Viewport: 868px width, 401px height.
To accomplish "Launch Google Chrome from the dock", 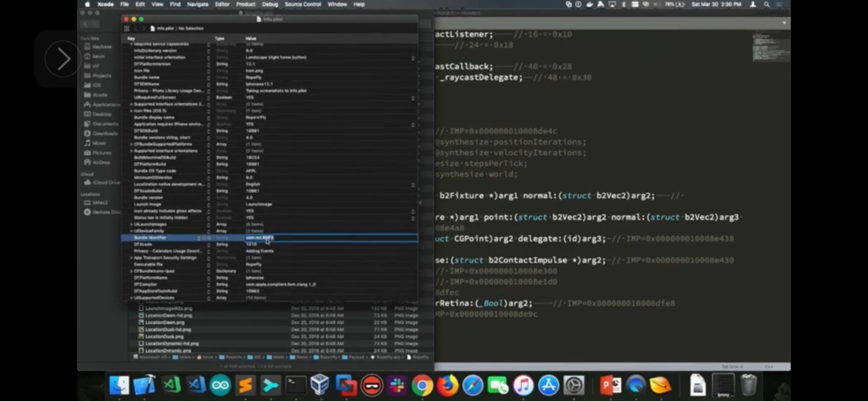I will [422, 385].
